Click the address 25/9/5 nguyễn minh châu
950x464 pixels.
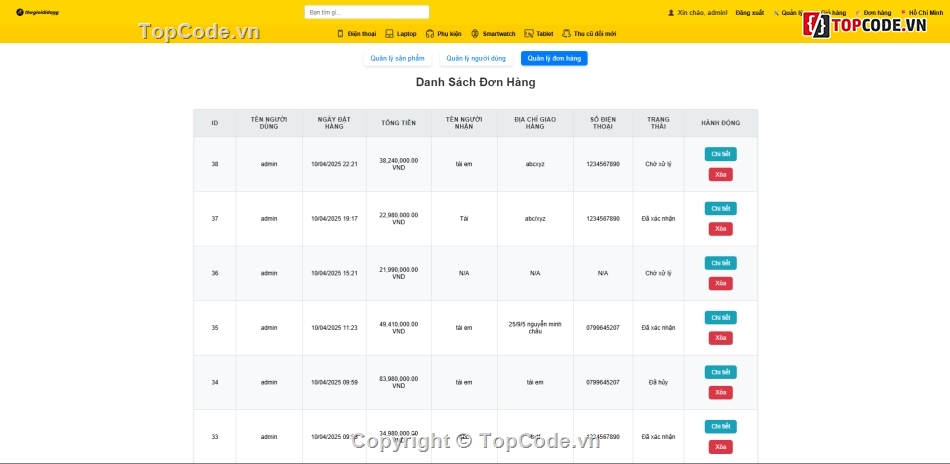(535, 328)
